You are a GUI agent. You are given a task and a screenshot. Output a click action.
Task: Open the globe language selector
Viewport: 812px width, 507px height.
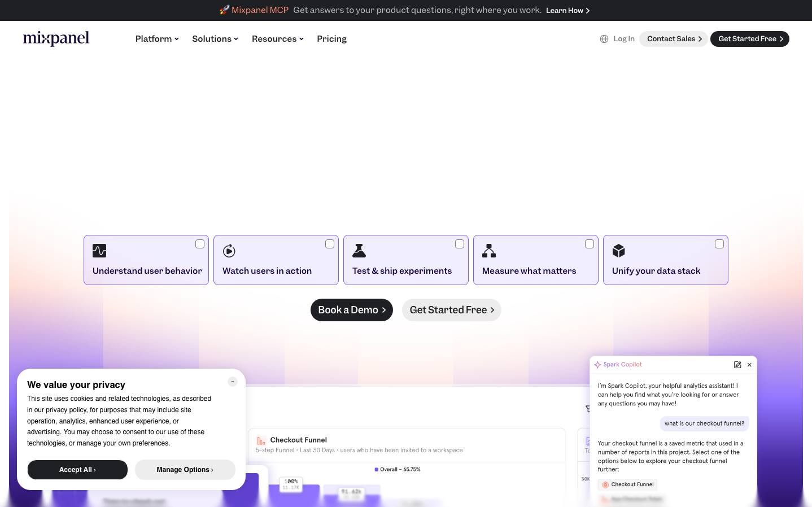[x=604, y=39]
